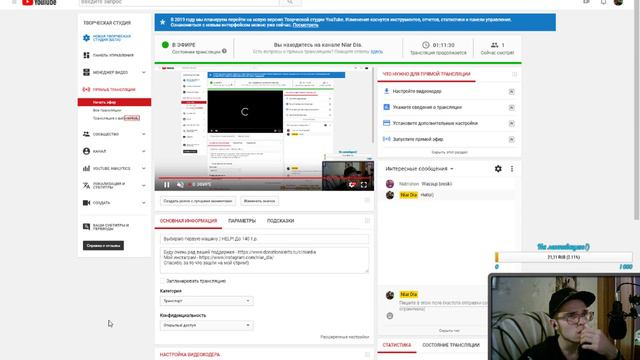This screenshot has width=640, height=360.
Task: Open the 'Расширенные настройки' link
Action: point(344,337)
